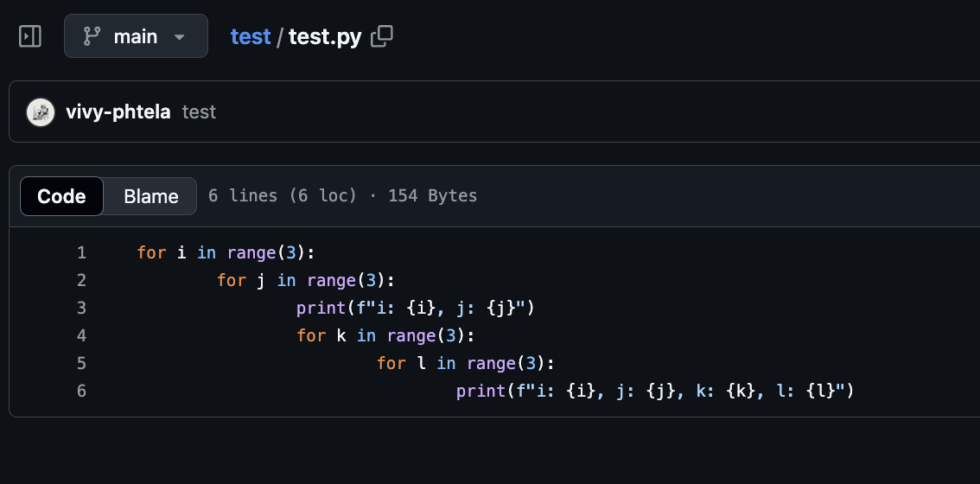Open the test repository breadcrumb link

[250, 37]
